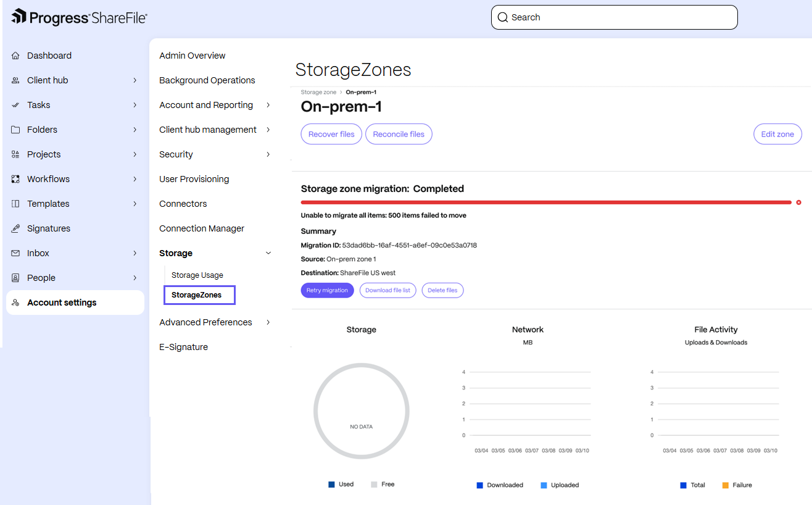Open Connection Manager menu item
This screenshot has height=505, width=812.
click(x=202, y=228)
